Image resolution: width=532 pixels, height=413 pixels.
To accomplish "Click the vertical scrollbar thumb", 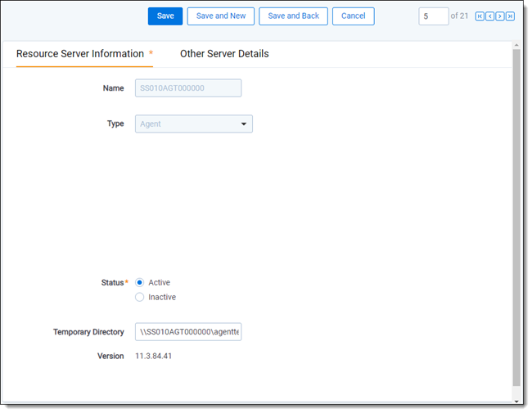I will [516, 218].
